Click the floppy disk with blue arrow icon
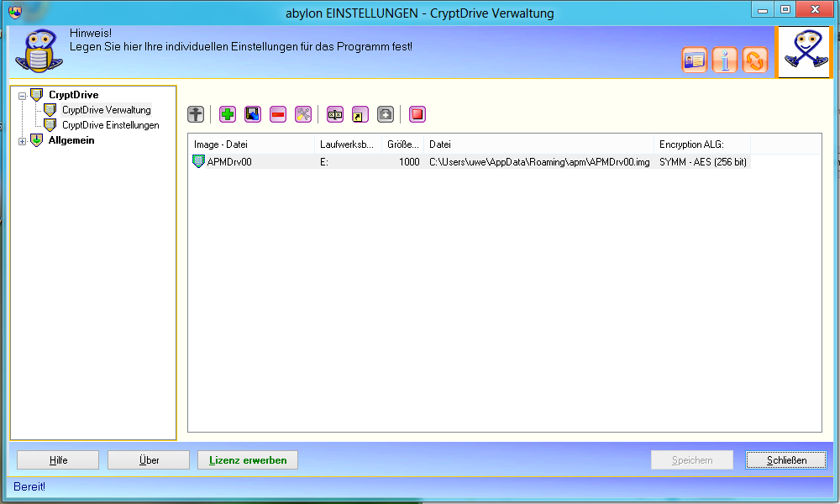Image resolution: width=840 pixels, height=504 pixels. click(253, 114)
